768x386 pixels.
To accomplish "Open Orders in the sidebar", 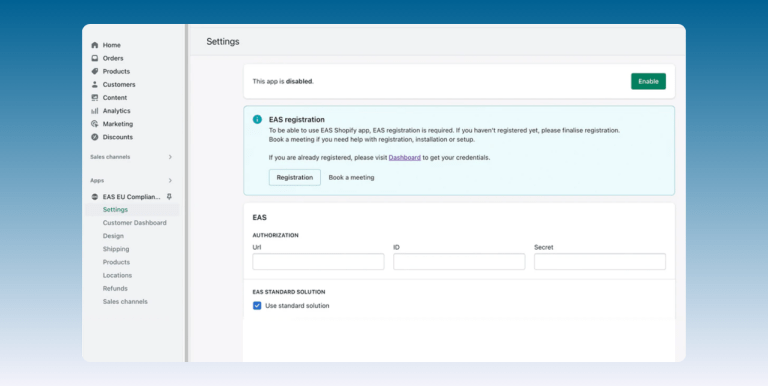I will click(113, 58).
